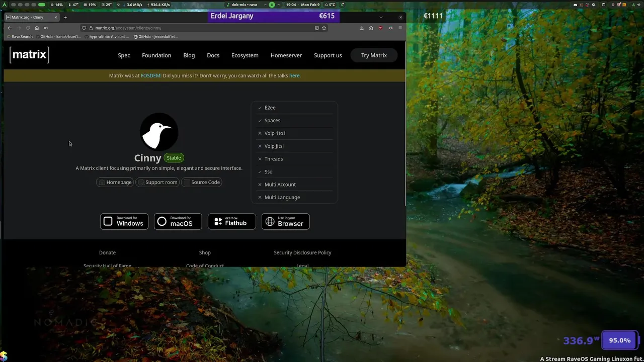
Task: Click Voip 1to1 feature row
Action: [x=294, y=133]
